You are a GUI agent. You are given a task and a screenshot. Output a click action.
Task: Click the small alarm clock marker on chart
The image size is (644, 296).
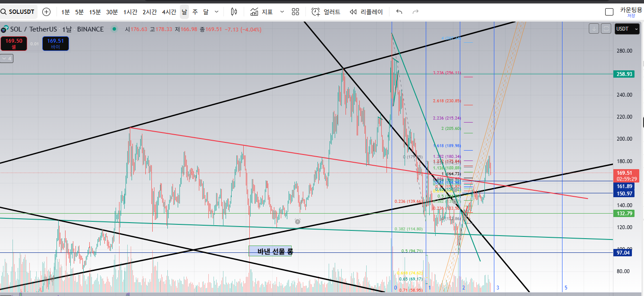297,221
